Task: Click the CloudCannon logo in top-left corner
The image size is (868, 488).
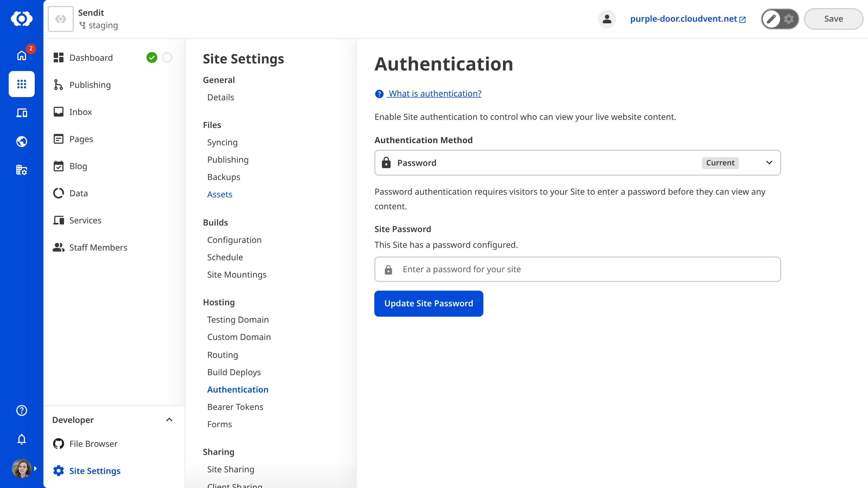Action: point(22,18)
